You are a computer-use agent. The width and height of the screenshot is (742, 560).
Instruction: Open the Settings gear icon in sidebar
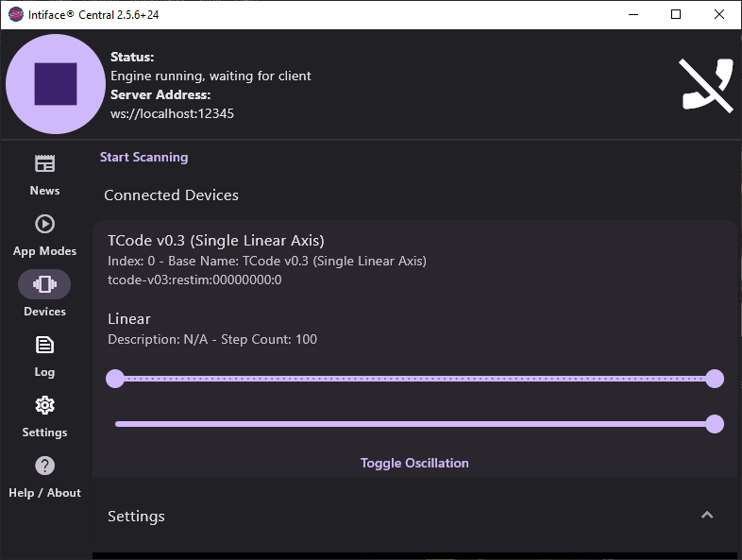44,405
